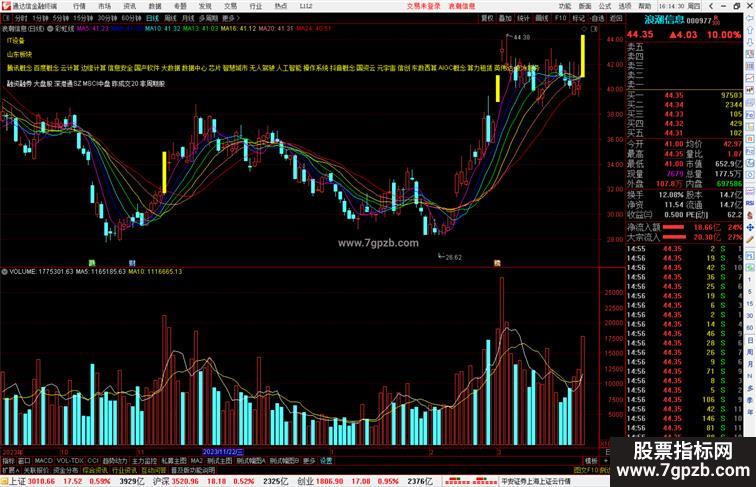Open F10 company info
This screenshot has height=487, width=756.
pos(560,18)
